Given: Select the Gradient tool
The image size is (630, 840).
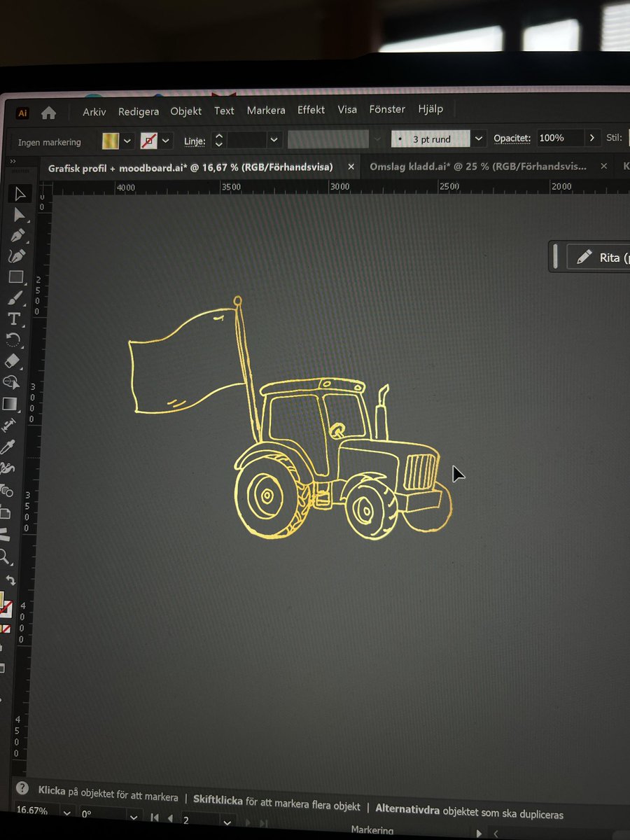Looking at the screenshot, I should click(10, 403).
